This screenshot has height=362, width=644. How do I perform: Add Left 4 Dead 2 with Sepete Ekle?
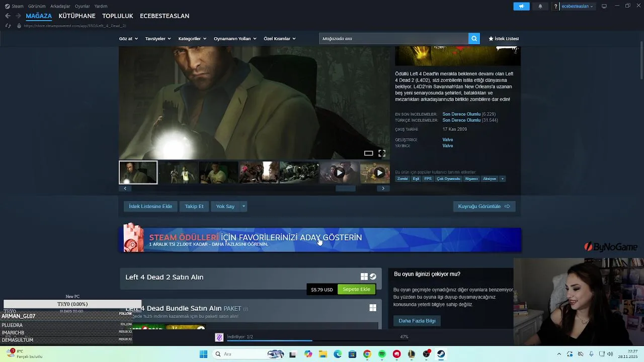click(x=356, y=289)
